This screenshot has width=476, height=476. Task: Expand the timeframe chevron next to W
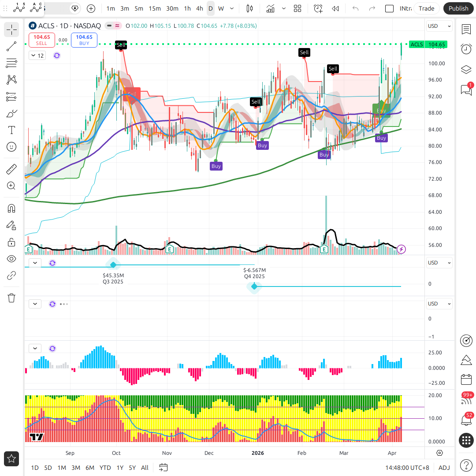tap(232, 8)
